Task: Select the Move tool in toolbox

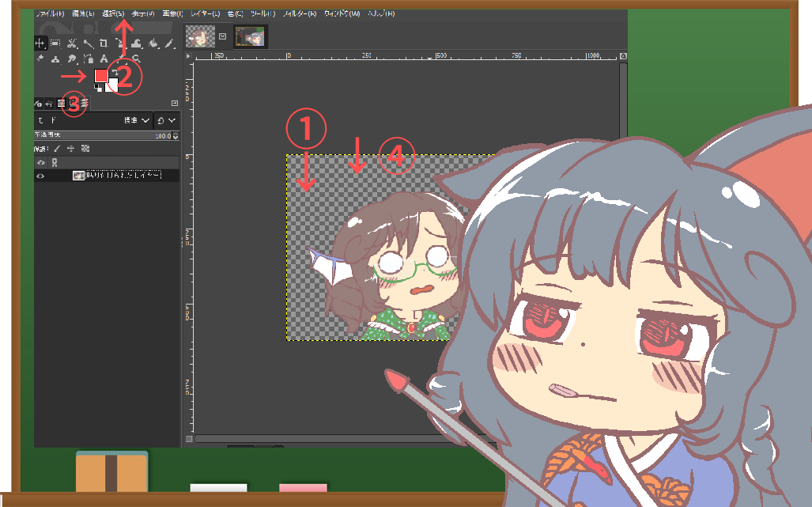Action: coord(40,44)
